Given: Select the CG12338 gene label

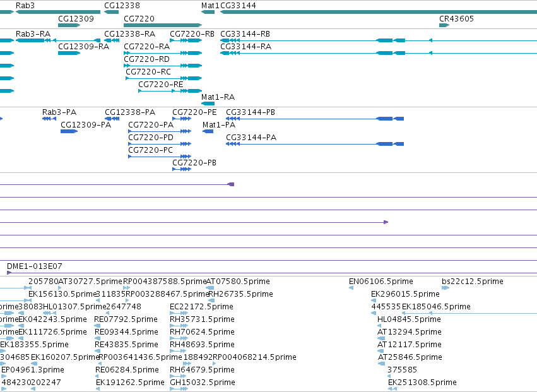Looking at the screenshot, I should point(122,6).
